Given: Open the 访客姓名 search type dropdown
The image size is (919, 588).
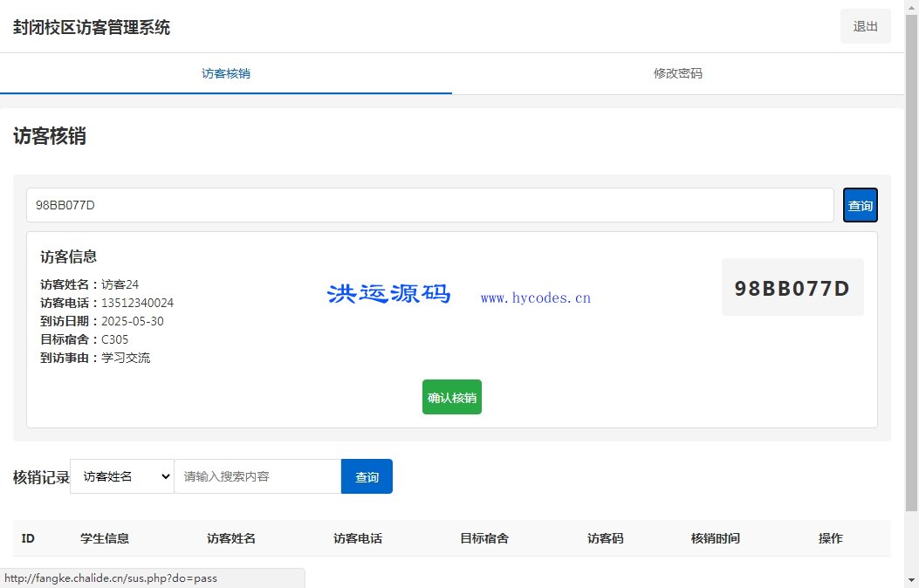Looking at the screenshot, I should tap(121, 476).
